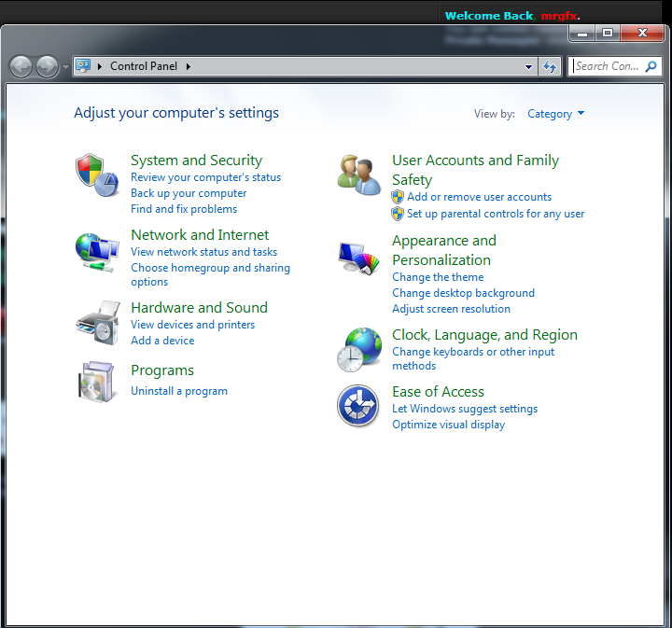Open View devices and printers

pyautogui.click(x=193, y=325)
